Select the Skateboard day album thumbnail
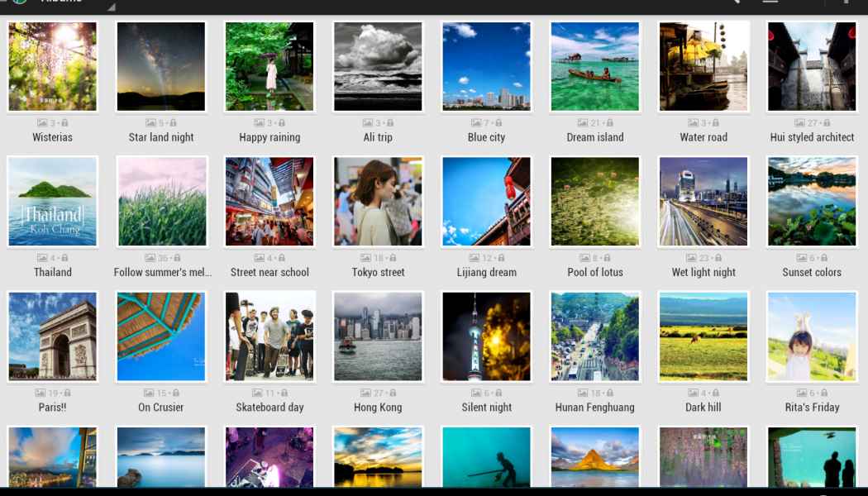 coord(269,336)
